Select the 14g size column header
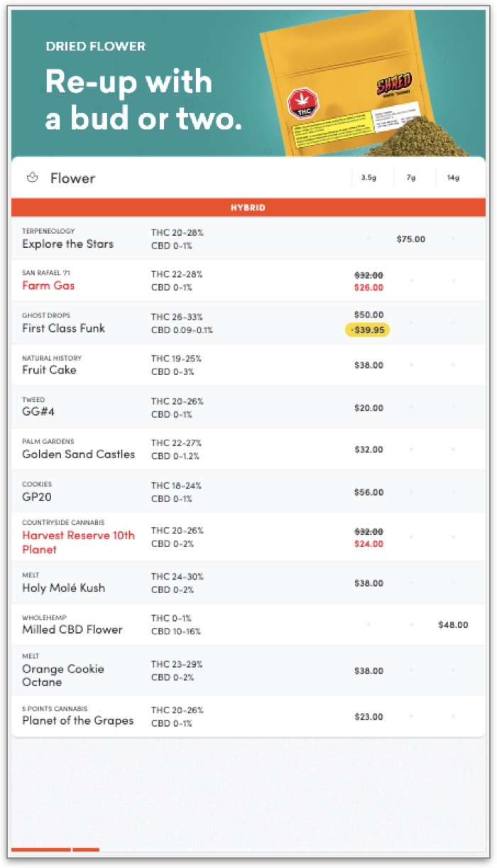The image size is (497, 868). tap(453, 178)
